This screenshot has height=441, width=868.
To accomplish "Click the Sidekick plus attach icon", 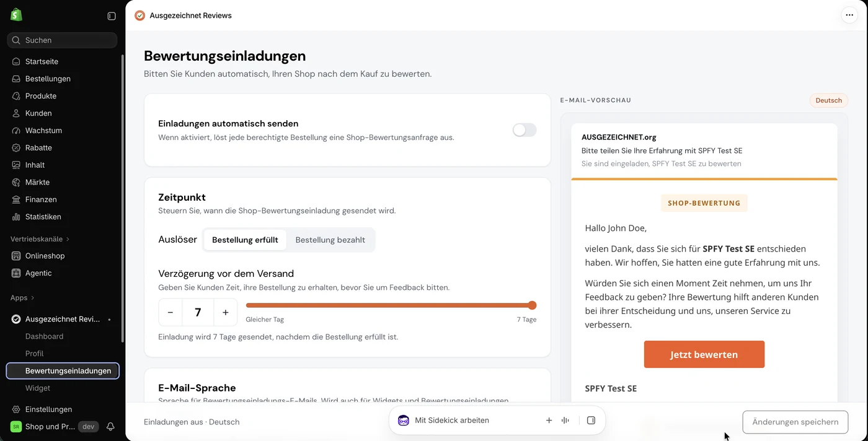I will [x=549, y=421].
